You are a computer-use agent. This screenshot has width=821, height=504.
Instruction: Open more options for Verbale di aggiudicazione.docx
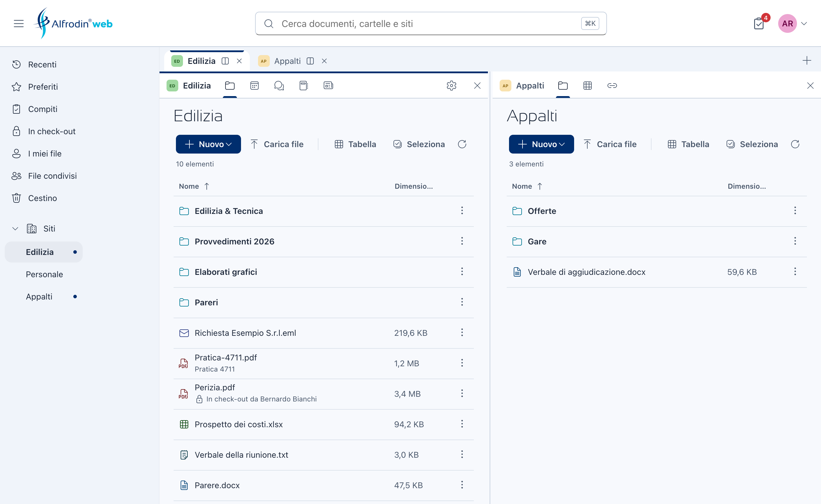click(x=795, y=272)
